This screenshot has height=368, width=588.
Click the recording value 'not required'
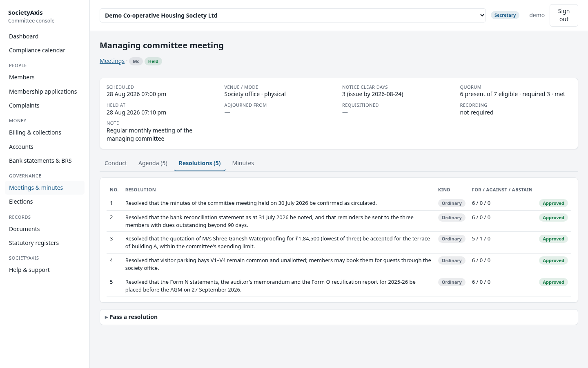pyautogui.click(x=477, y=112)
